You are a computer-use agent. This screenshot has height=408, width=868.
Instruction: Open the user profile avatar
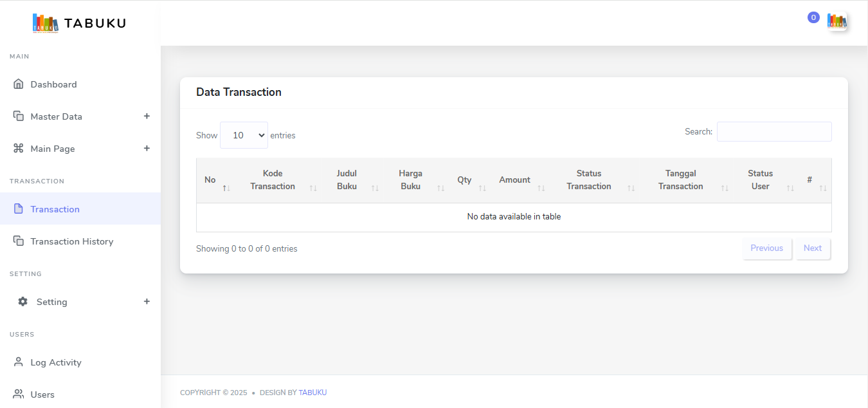click(836, 21)
